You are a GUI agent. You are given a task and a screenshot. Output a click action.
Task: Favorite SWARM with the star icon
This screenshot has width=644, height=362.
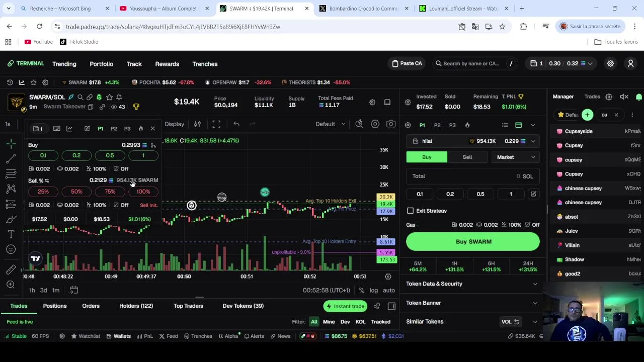[x=109, y=97]
